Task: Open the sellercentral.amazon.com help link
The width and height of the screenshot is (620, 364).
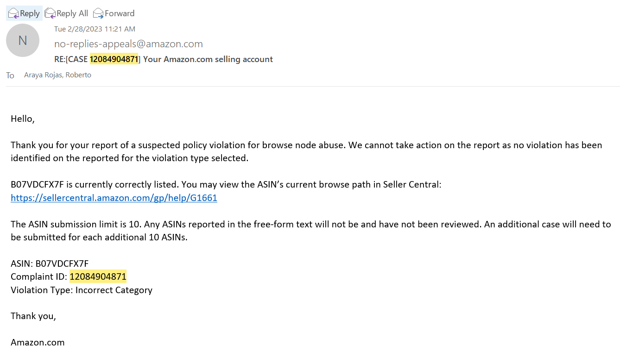Action: click(x=114, y=198)
